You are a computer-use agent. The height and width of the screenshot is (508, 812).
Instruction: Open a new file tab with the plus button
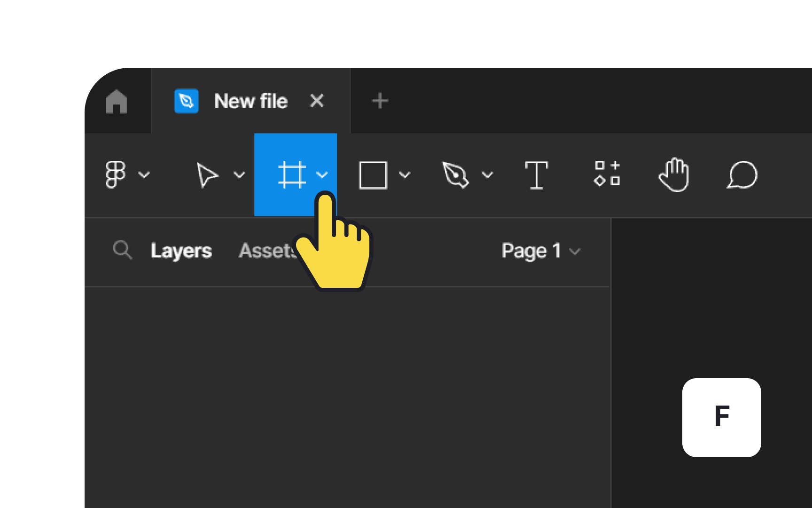tap(380, 100)
